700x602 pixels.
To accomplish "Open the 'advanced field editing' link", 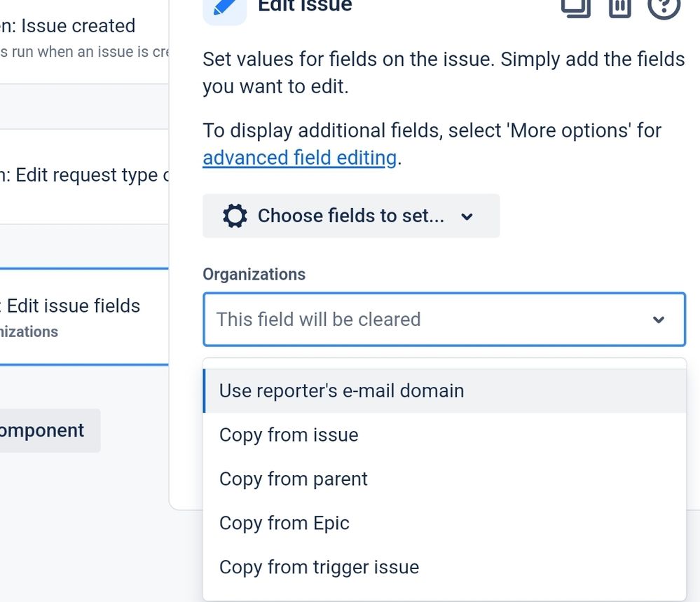I will 299,157.
